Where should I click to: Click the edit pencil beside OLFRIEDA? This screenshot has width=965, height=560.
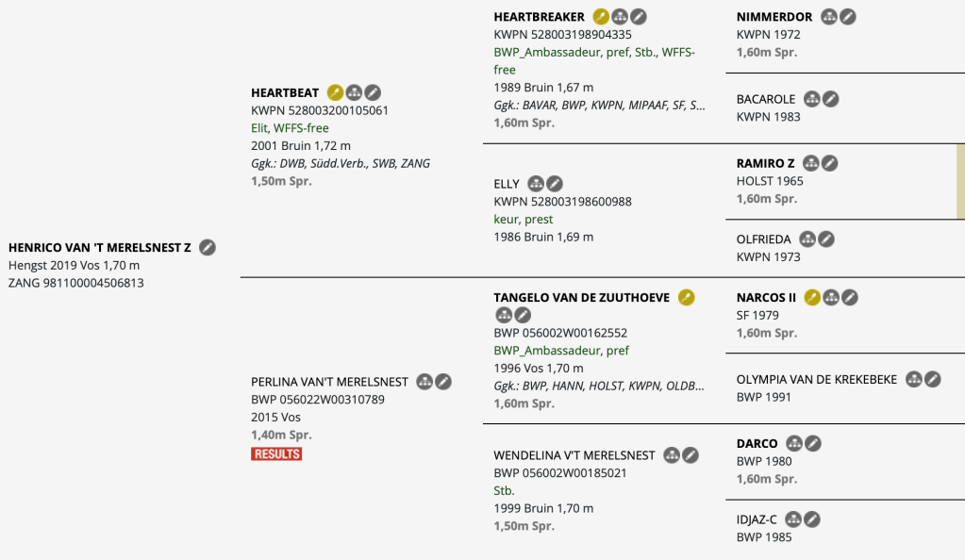click(x=826, y=239)
